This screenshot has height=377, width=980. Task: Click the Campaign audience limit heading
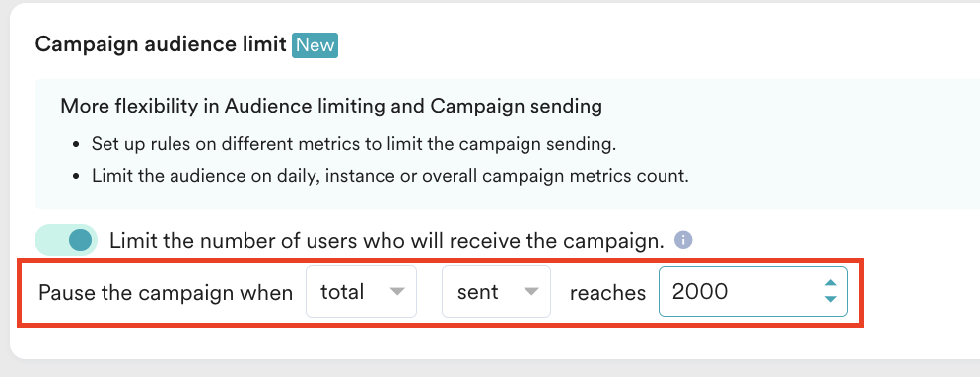click(x=161, y=45)
